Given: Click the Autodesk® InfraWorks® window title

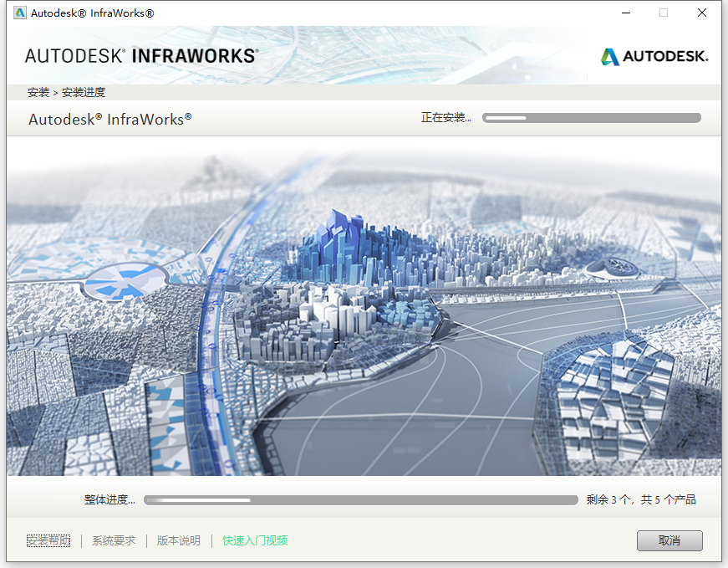Looking at the screenshot, I should pyautogui.click(x=93, y=13).
